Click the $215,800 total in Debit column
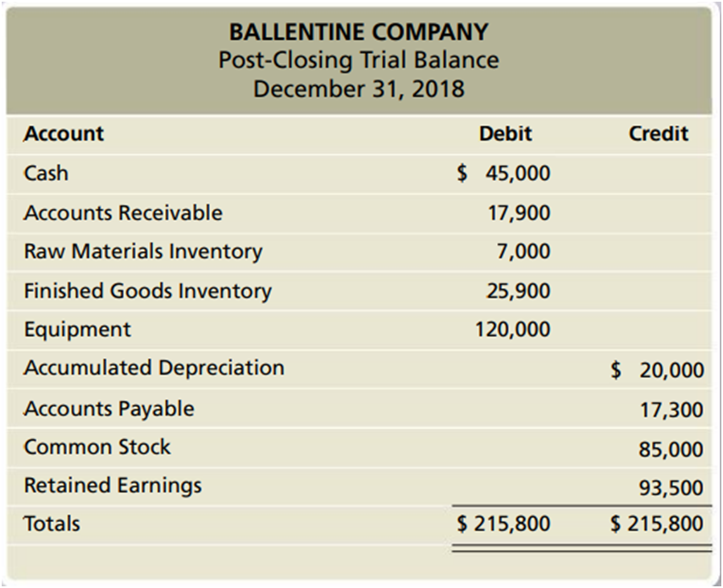The height and width of the screenshot is (588, 723). (504, 524)
